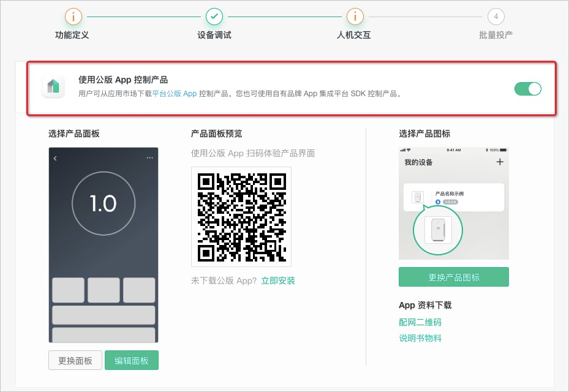Click the 选择产品面板 heading
569x392 pixels.
pos(74,134)
